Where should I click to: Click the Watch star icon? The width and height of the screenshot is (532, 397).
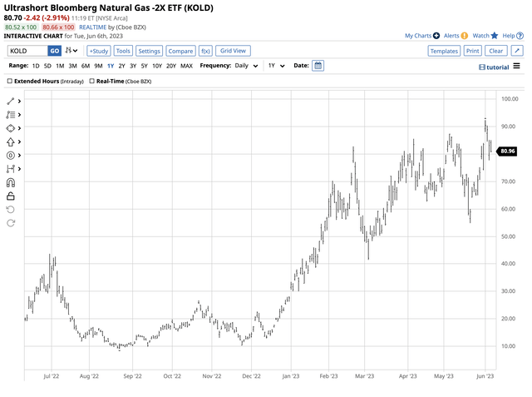[x=495, y=36]
